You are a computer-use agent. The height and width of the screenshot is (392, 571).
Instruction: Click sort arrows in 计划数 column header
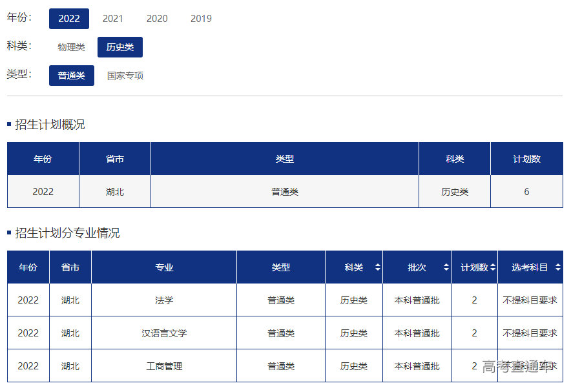pyautogui.click(x=493, y=267)
